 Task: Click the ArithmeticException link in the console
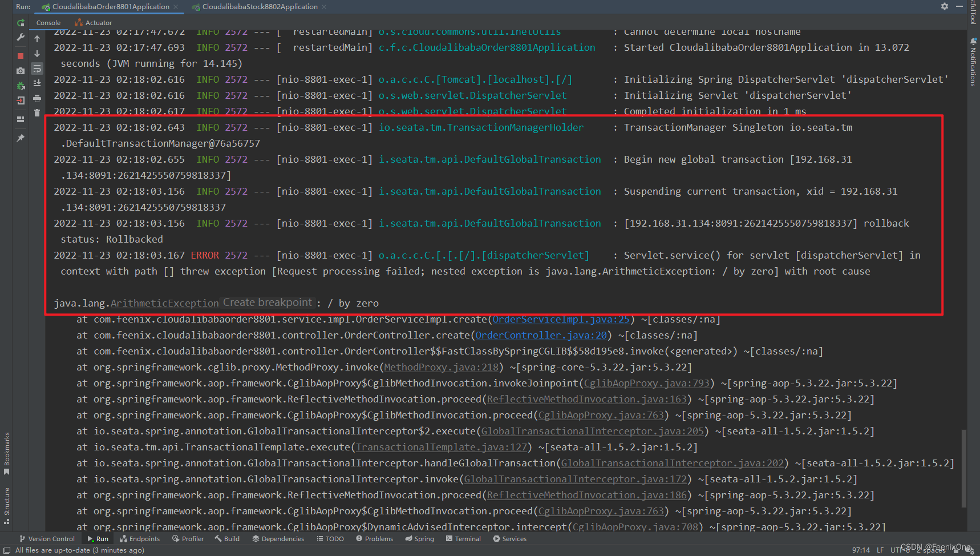(x=164, y=304)
